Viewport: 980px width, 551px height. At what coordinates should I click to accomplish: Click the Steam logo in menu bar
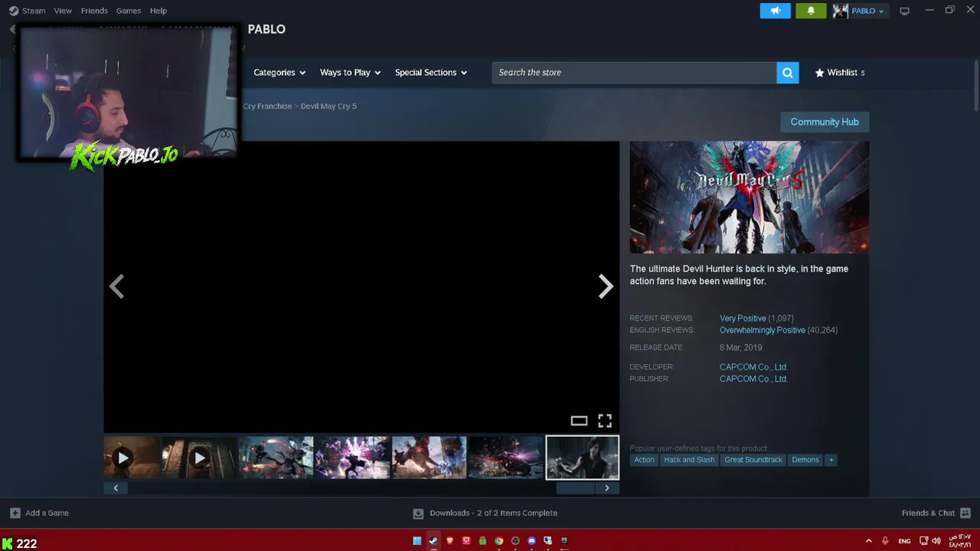[x=14, y=11]
